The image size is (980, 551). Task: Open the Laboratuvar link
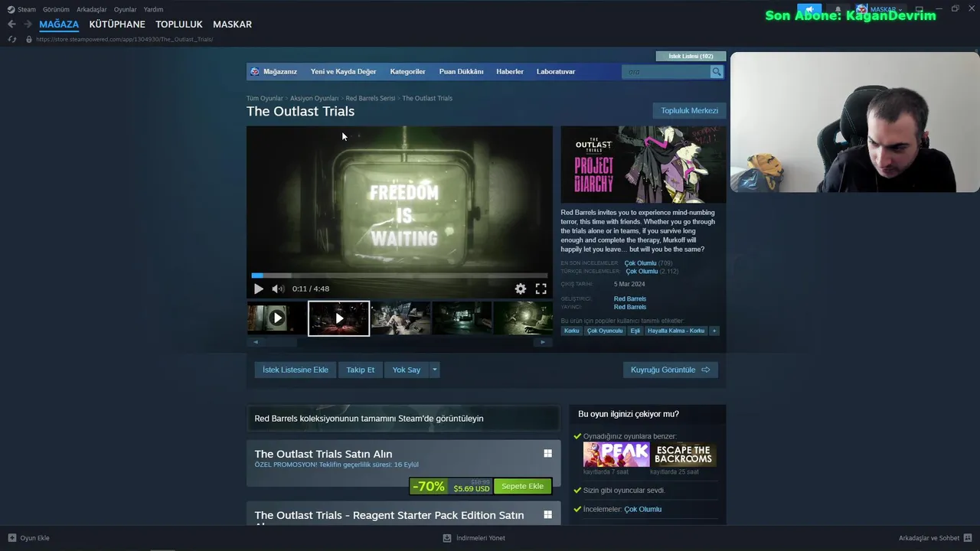point(556,71)
